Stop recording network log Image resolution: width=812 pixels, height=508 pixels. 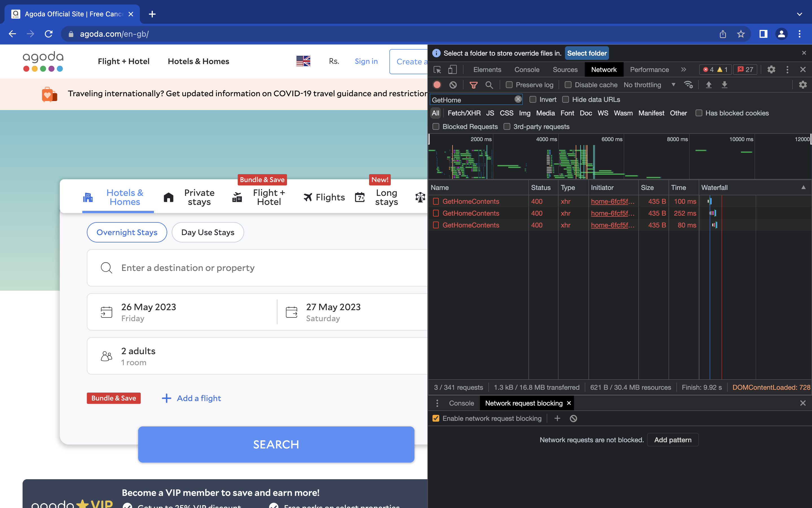(437, 85)
